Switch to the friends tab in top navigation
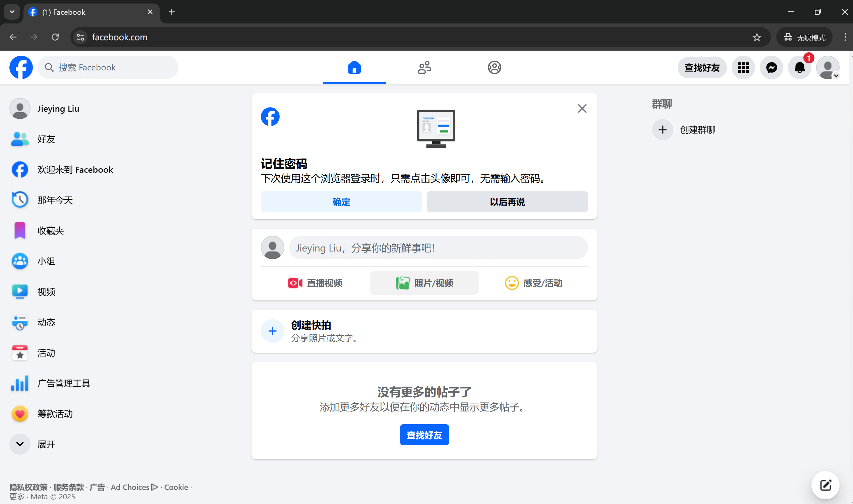Screen dimensions: 853x504 coord(424,68)
